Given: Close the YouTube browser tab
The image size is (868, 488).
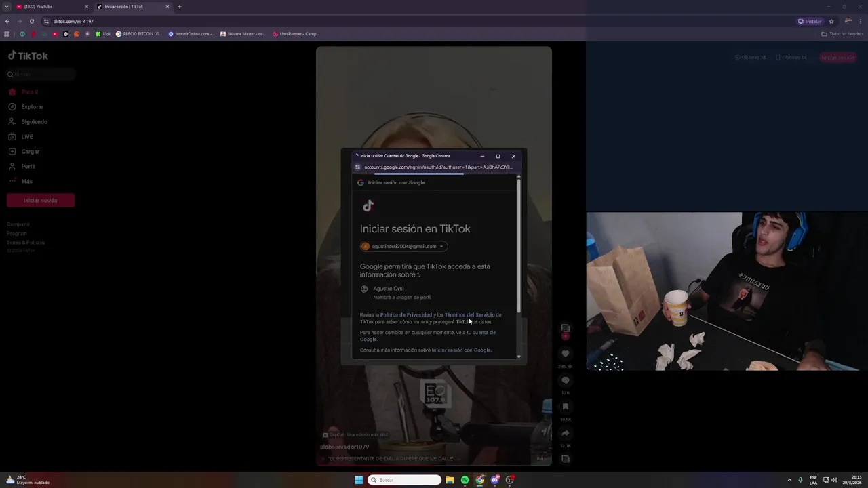Looking at the screenshot, I should click(x=87, y=7).
